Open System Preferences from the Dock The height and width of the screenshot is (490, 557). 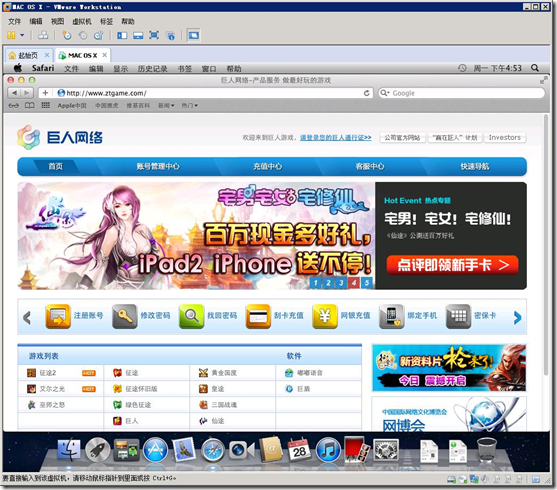pos(386,450)
